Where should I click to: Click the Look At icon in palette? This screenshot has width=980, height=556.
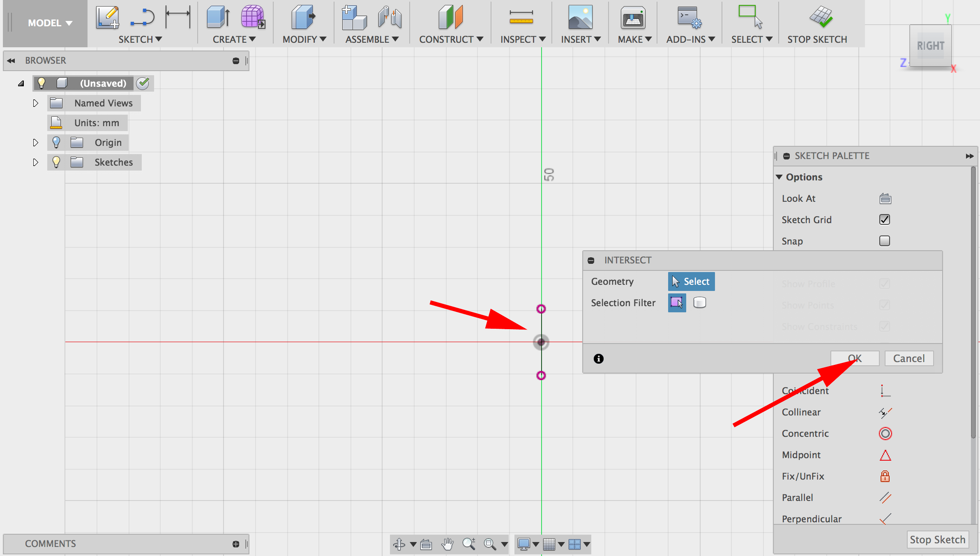(885, 198)
